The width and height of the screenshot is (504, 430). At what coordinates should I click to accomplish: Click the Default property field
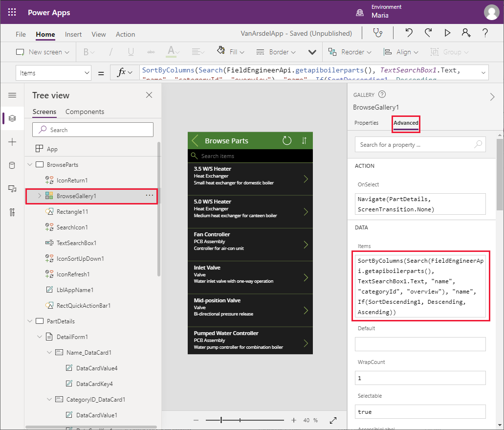point(420,344)
